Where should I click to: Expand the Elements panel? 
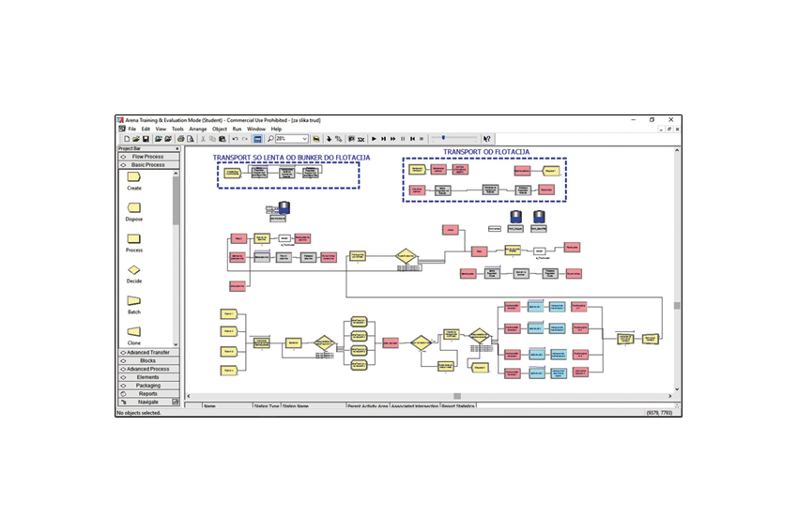[x=148, y=377]
